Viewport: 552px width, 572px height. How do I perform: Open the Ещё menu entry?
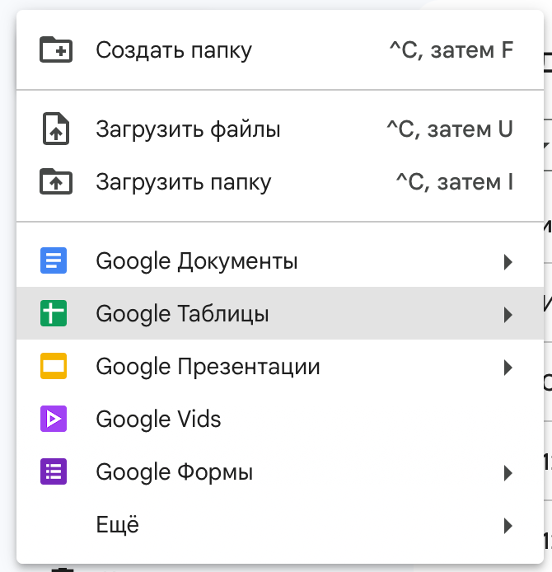click(x=280, y=524)
